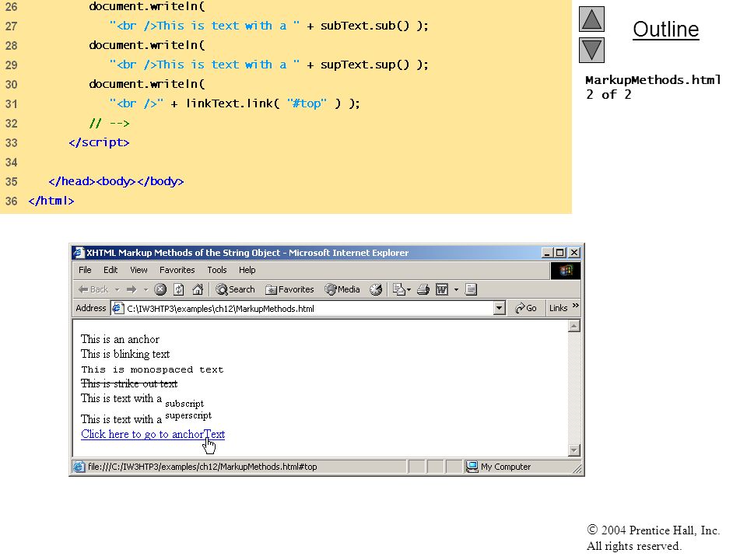
Task: Minimize the Internet Explorer window
Action: (x=547, y=253)
